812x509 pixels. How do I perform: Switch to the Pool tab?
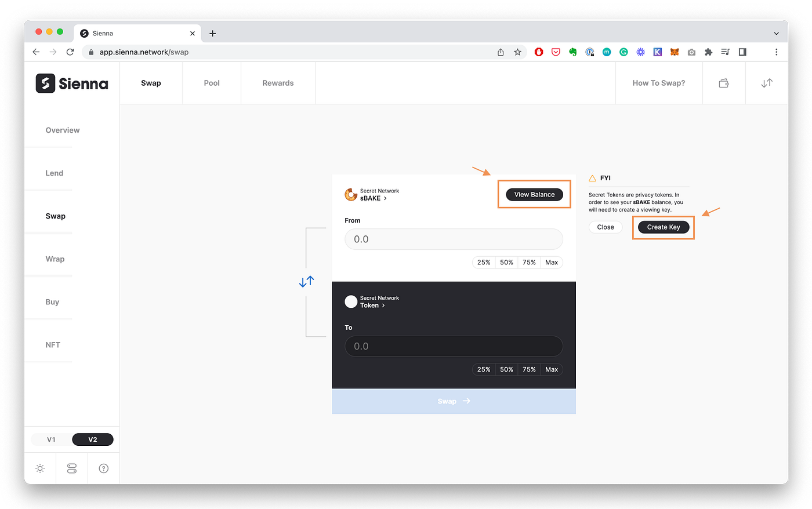[211, 83]
